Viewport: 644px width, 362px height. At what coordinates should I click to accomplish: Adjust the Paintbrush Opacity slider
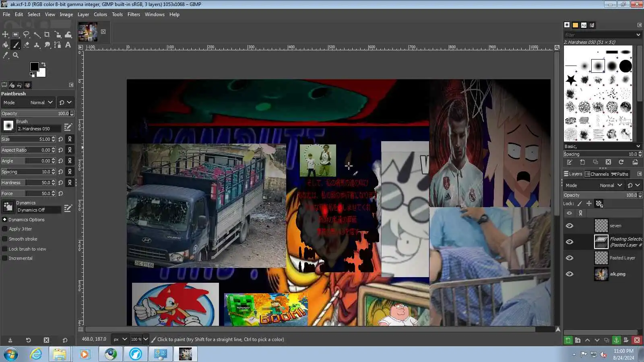pyautogui.click(x=37, y=113)
